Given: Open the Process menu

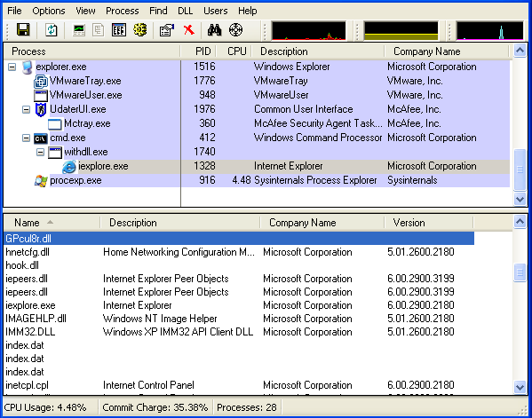Looking at the screenshot, I should (x=123, y=11).
